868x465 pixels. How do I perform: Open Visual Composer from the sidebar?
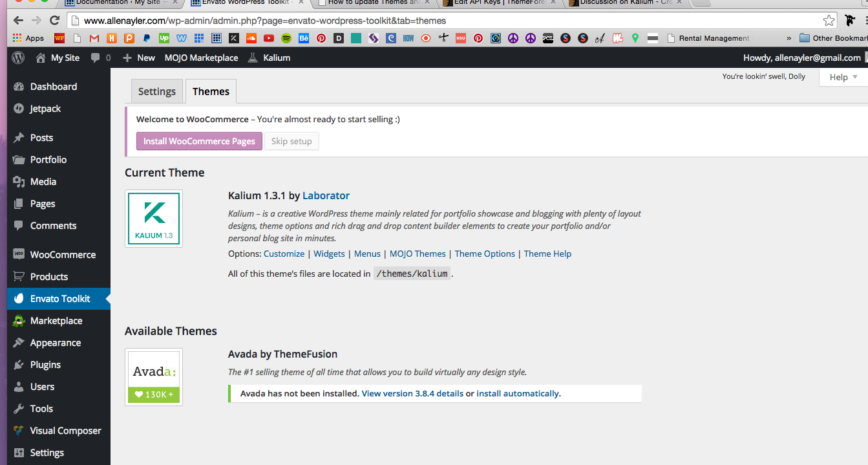click(65, 431)
